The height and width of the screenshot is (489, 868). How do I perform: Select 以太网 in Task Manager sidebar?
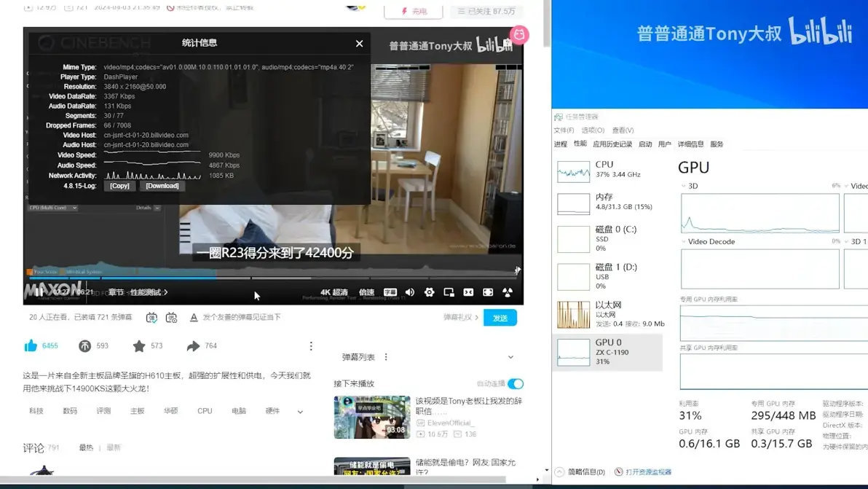(608, 313)
